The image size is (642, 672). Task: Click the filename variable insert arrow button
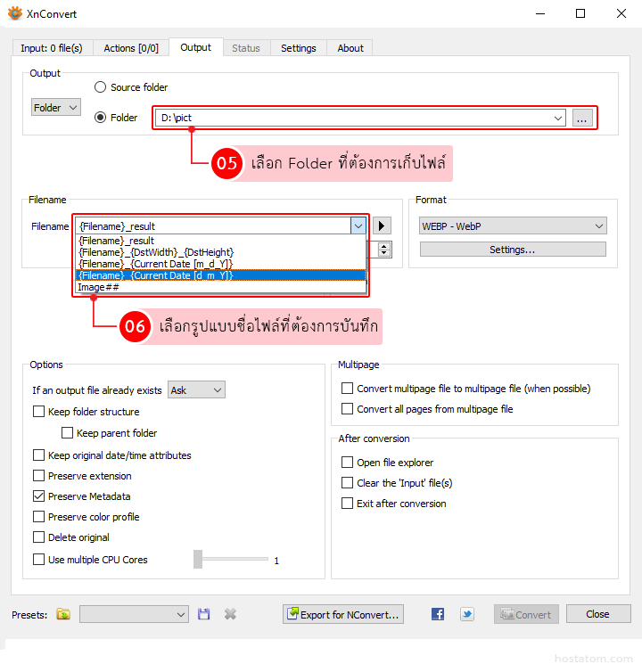(382, 226)
